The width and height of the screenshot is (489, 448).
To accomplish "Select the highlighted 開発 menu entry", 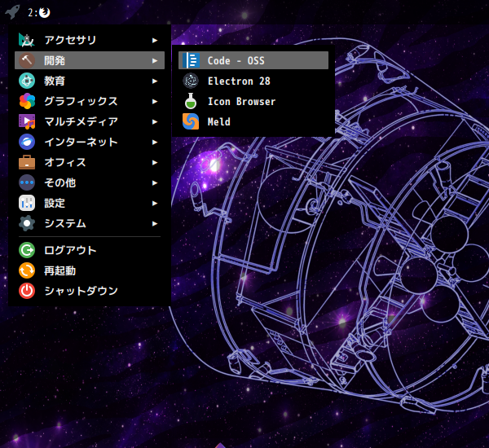I will (90, 60).
